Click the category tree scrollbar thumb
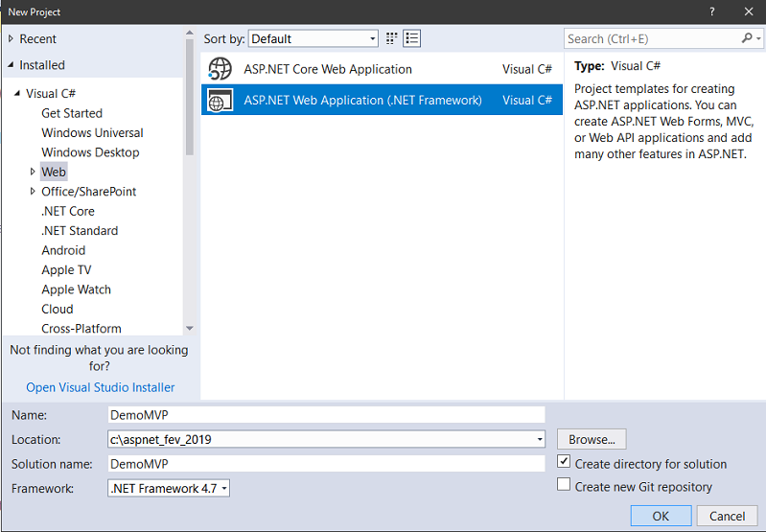766x532 pixels. pos(190,97)
